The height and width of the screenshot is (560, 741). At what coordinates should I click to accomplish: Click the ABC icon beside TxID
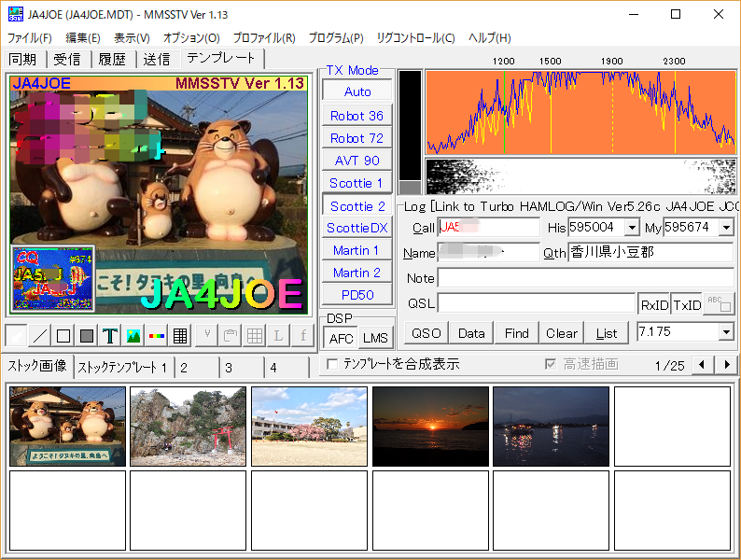click(719, 304)
